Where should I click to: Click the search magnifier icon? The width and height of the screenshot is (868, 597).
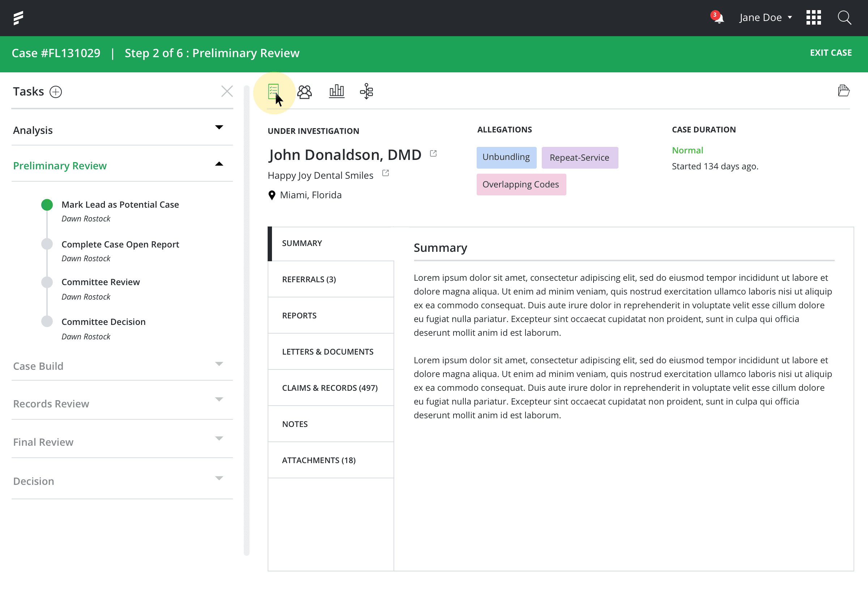[844, 18]
